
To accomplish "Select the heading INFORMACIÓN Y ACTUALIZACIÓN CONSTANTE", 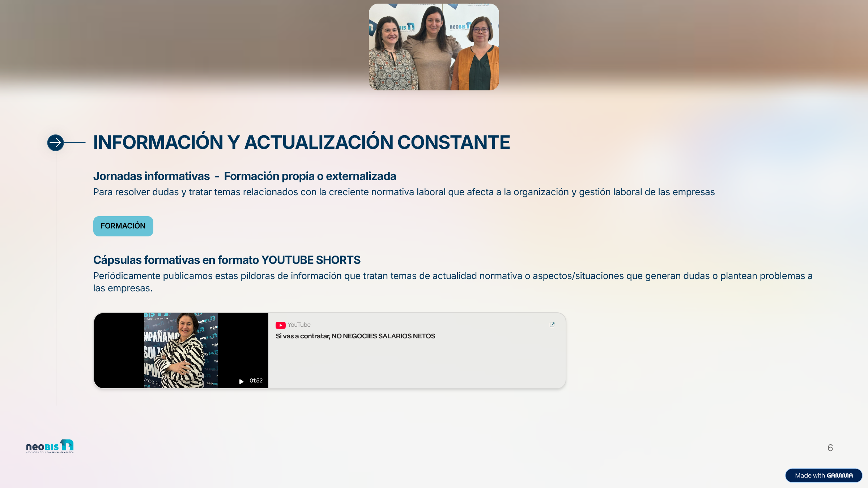I will point(302,142).
